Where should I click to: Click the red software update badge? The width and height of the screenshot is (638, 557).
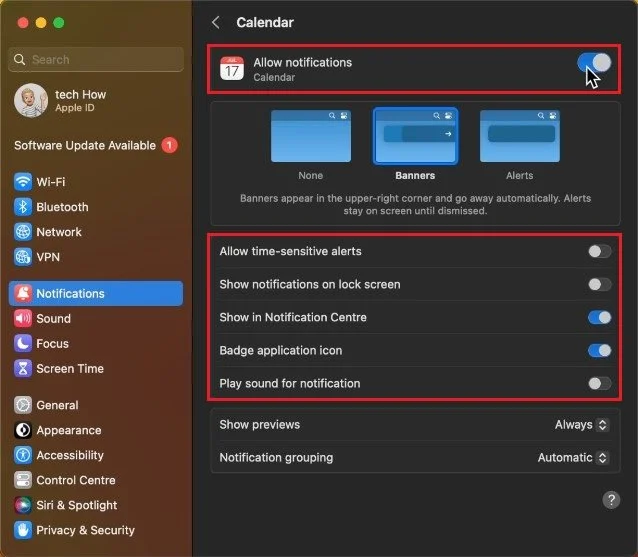pyautogui.click(x=169, y=145)
